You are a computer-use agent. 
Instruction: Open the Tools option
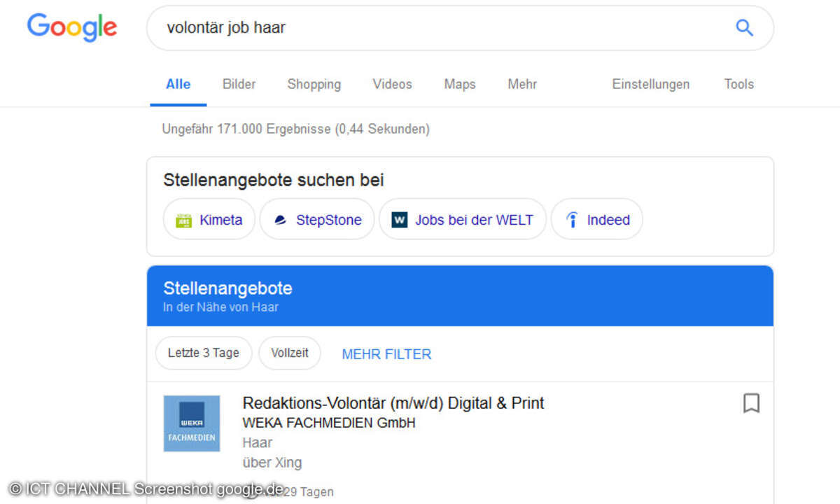click(x=738, y=84)
